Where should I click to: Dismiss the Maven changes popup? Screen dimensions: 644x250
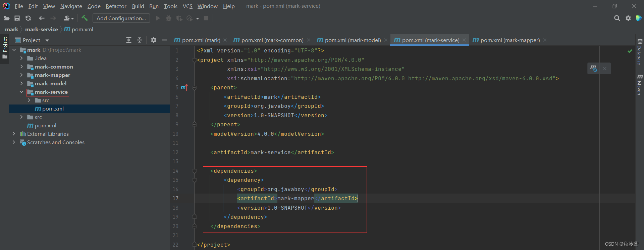[605, 69]
